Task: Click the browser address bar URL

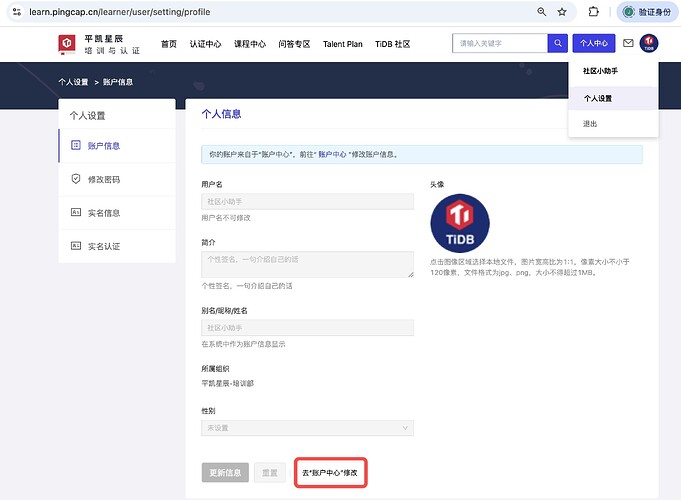Action: click(119, 12)
